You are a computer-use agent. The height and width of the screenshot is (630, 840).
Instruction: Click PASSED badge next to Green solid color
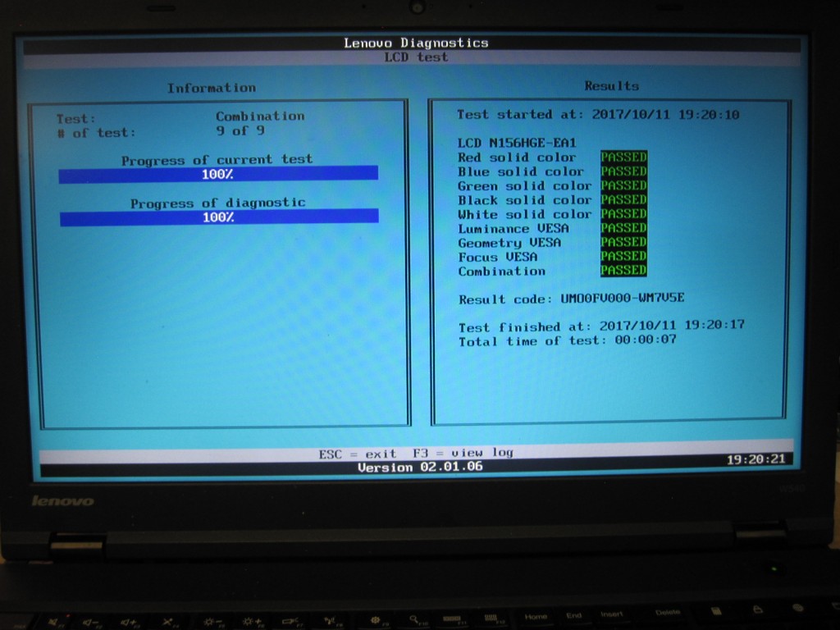tap(623, 185)
